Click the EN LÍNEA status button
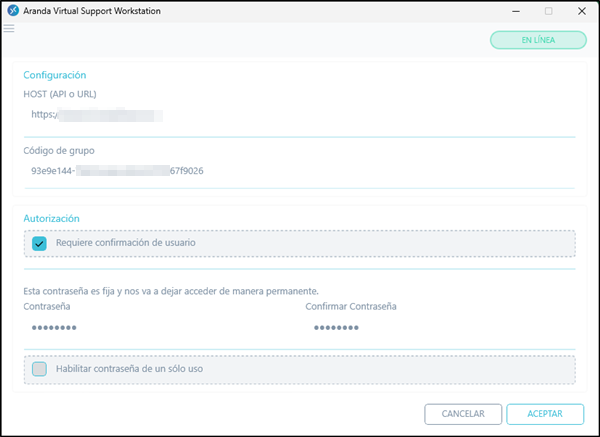600x437 pixels. pyautogui.click(x=538, y=40)
